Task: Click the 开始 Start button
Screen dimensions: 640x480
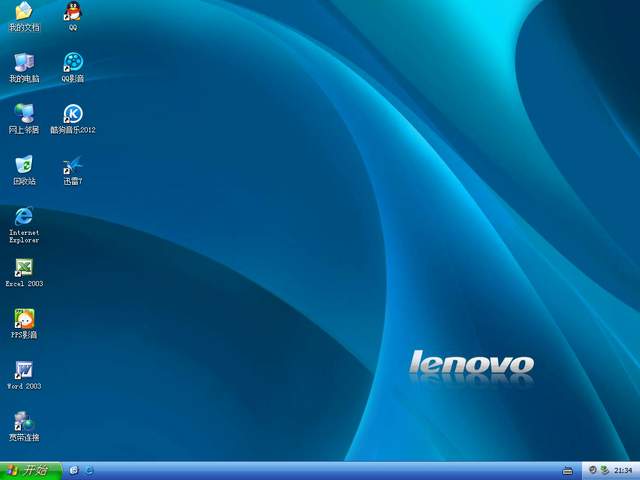Action: click(30, 471)
